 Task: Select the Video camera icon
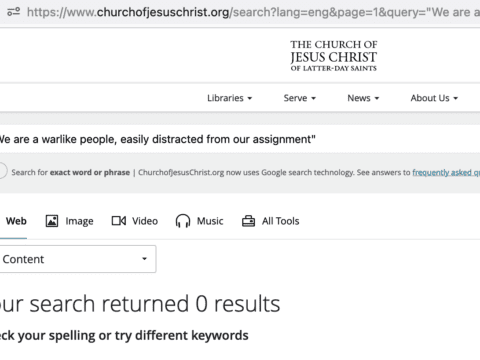[119, 221]
